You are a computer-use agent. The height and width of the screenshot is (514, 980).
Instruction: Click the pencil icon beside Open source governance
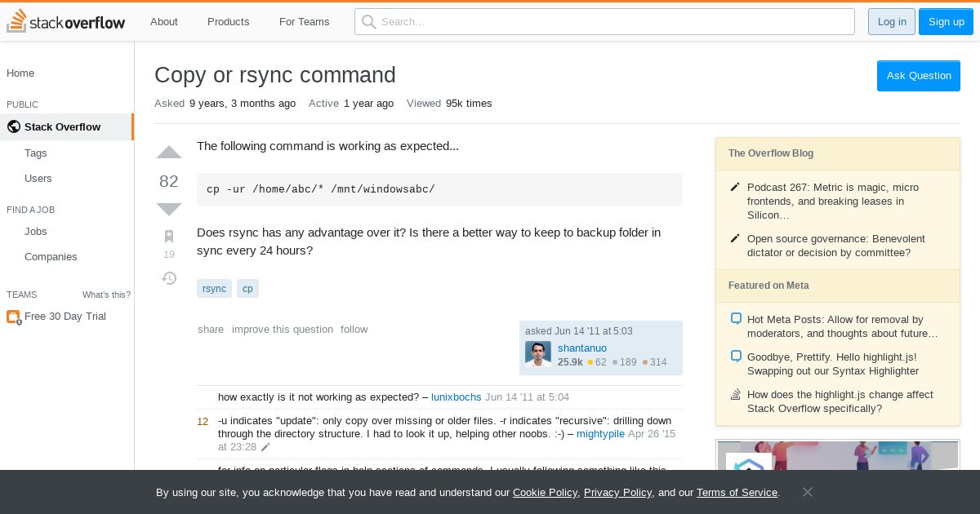735,238
